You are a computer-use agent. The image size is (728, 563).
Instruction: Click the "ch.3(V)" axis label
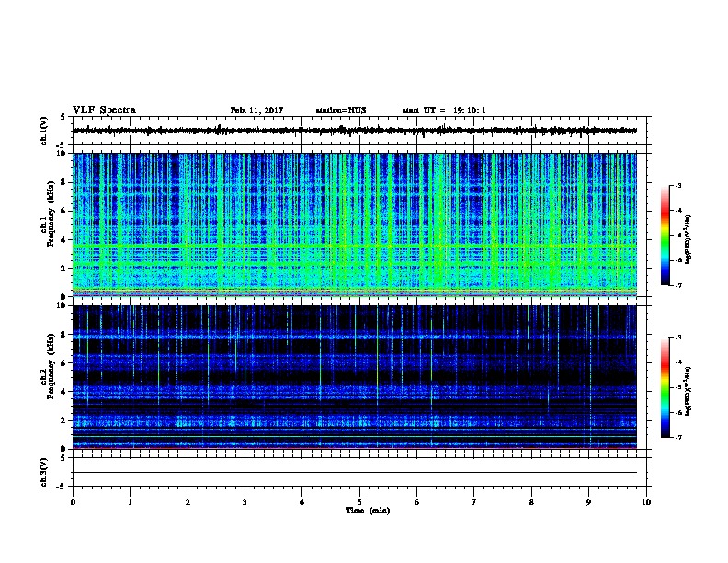44,472
